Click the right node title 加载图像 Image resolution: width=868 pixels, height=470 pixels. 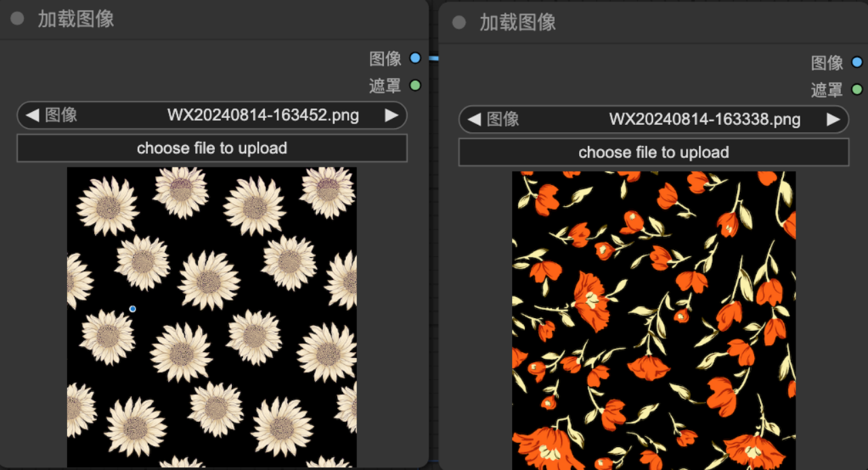click(x=518, y=22)
